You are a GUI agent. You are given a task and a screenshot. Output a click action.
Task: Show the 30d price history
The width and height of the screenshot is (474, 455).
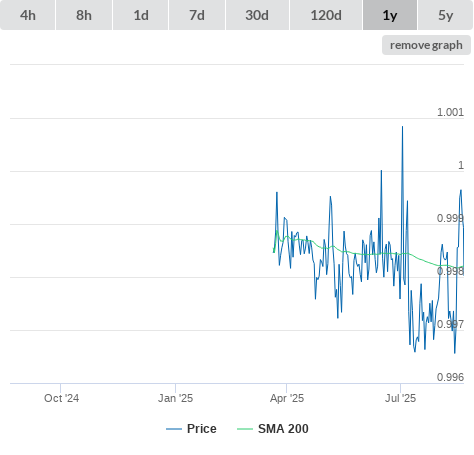pos(257,15)
